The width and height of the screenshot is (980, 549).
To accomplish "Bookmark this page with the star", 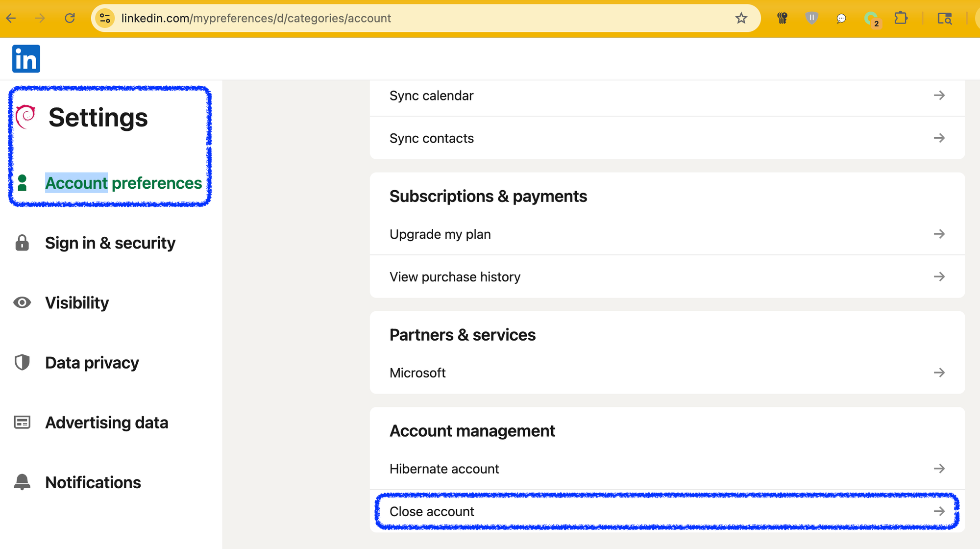I will point(741,18).
